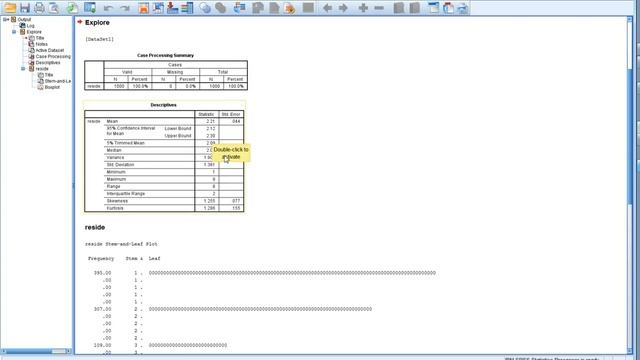Promote the selected item with the left arrow
Screen dimensions: 640x360
(x=327, y=7)
